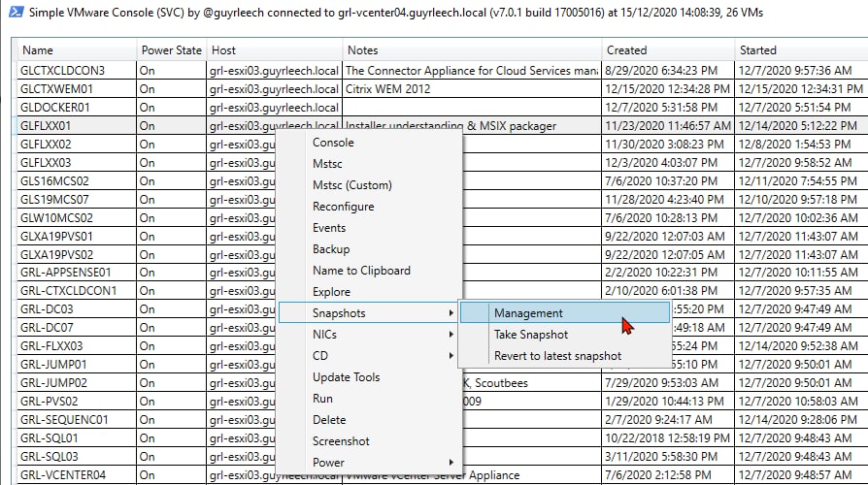
Task: Select Mstsc (Custom) menu entry
Action: pos(352,184)
